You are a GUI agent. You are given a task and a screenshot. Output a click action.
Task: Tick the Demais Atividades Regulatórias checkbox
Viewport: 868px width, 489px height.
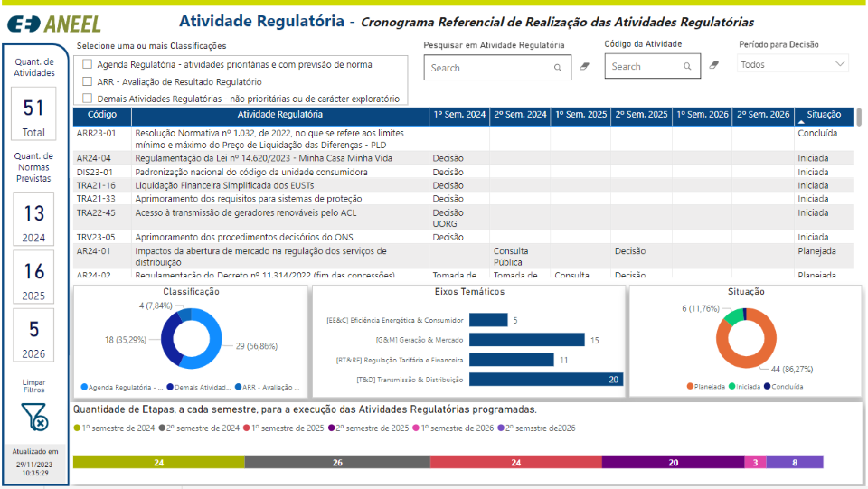(x=87, y=99)
